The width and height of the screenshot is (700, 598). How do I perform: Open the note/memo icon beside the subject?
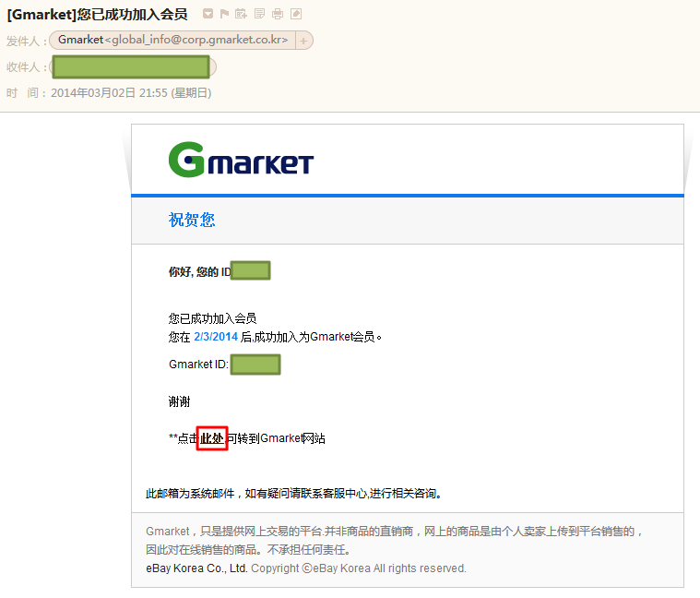[259, 14]
